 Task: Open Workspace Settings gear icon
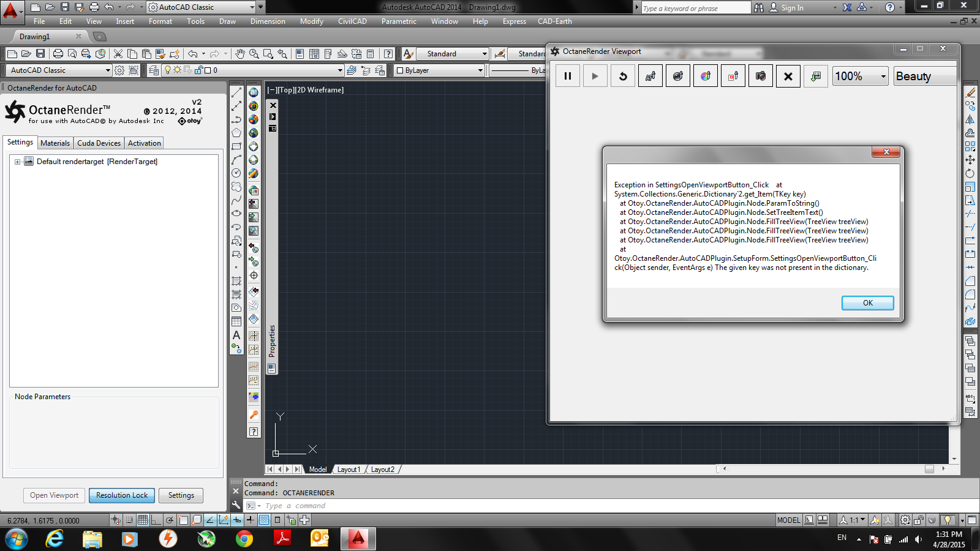[x=119, y=70]
